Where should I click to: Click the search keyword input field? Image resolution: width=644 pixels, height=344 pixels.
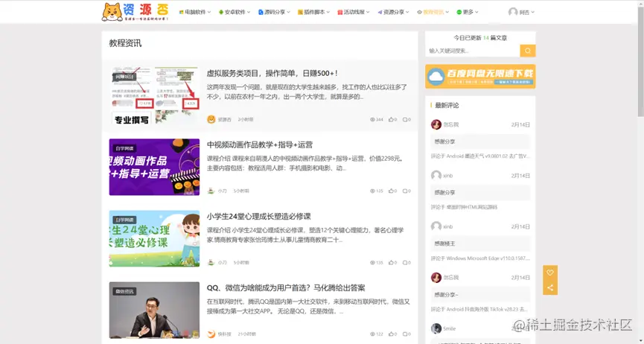coord(473,51)
